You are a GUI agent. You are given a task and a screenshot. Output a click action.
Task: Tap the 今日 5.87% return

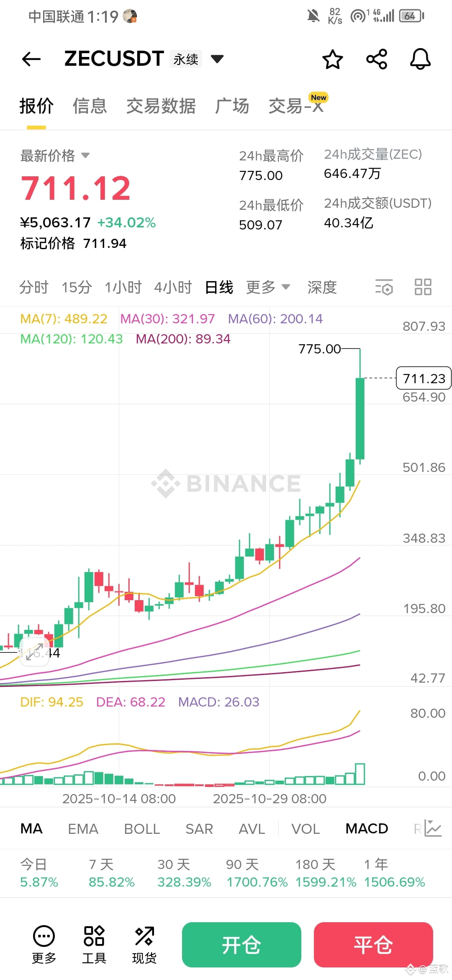click(x=39, y=873)
